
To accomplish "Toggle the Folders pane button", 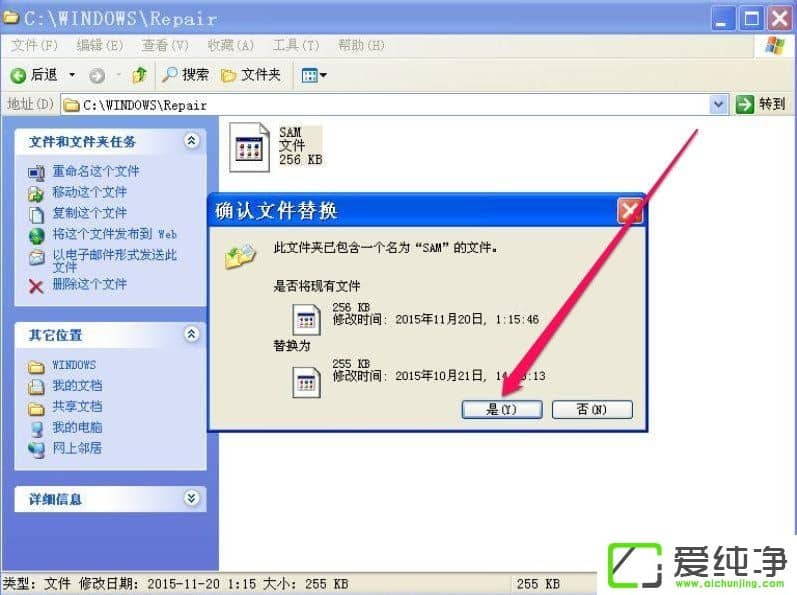I will pos(228,75).
